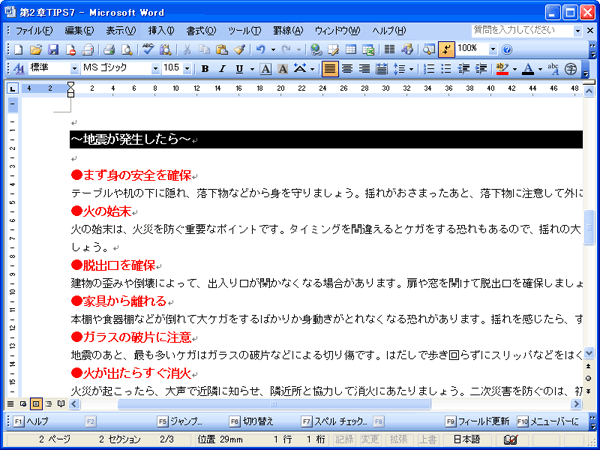Click the Cut scissors icon
The image size is (600, 450).
click(x=187, y=49)
